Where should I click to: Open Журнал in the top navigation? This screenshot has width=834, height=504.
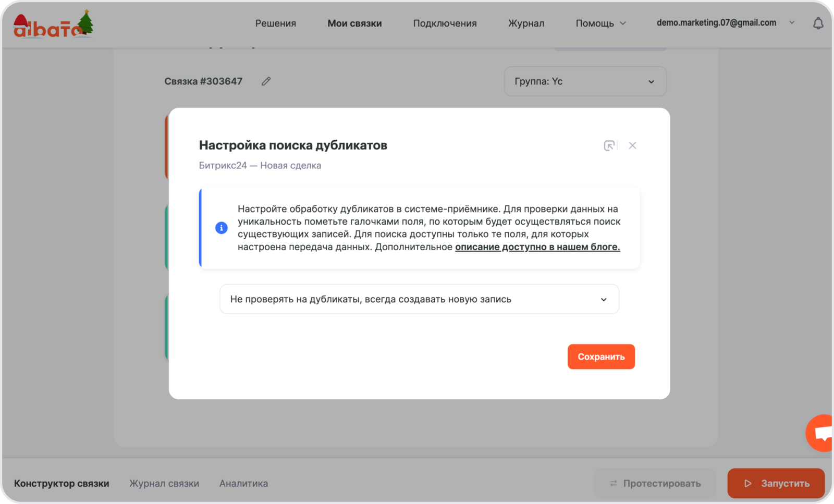(x=526, y=23)
